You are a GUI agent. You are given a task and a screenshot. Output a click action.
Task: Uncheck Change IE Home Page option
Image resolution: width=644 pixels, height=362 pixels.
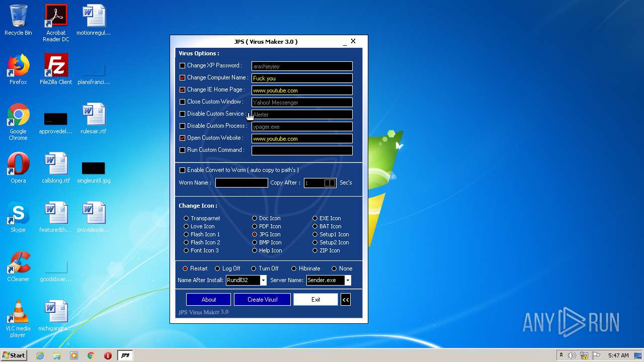click(x=183, y=89)
